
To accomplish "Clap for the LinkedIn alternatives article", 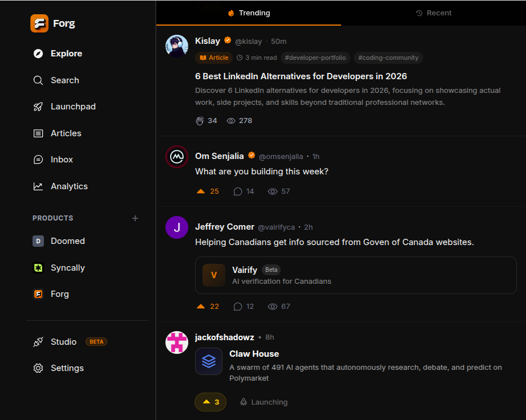I will [206, 120].
